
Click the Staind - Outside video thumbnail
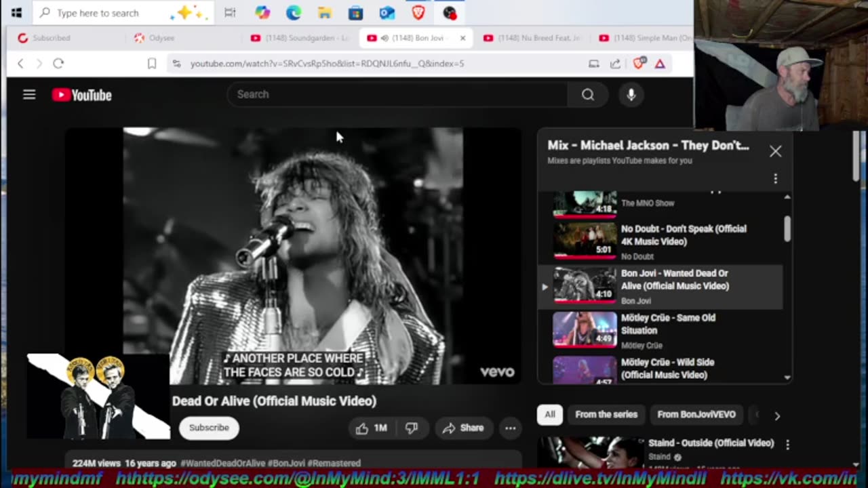point(591,452)
